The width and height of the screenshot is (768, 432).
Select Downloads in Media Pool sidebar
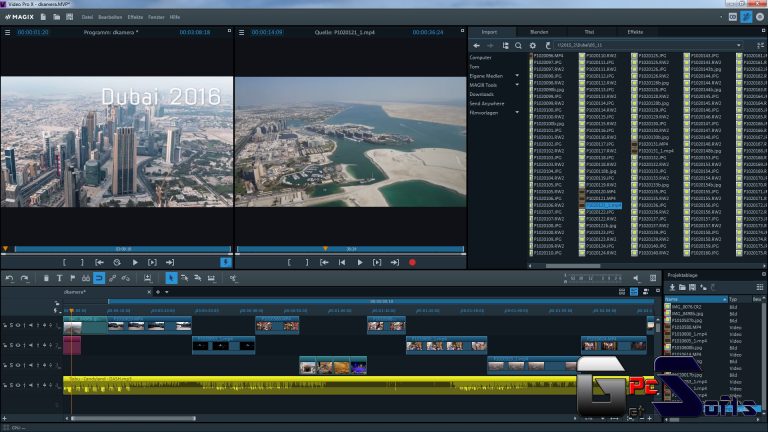481,94
